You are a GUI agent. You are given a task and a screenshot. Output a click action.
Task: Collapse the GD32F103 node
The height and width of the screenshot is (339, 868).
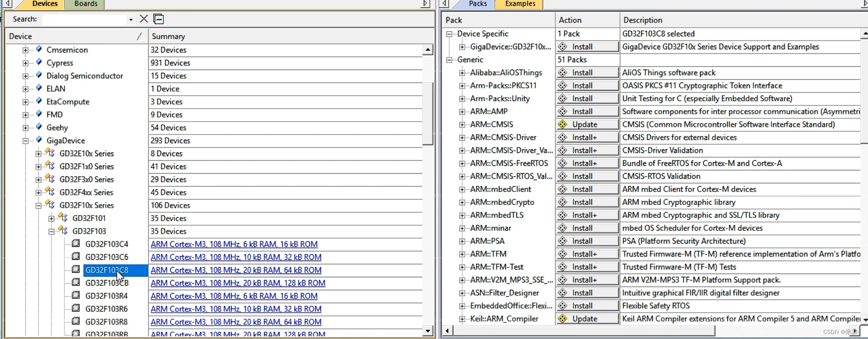pos(51,231)
